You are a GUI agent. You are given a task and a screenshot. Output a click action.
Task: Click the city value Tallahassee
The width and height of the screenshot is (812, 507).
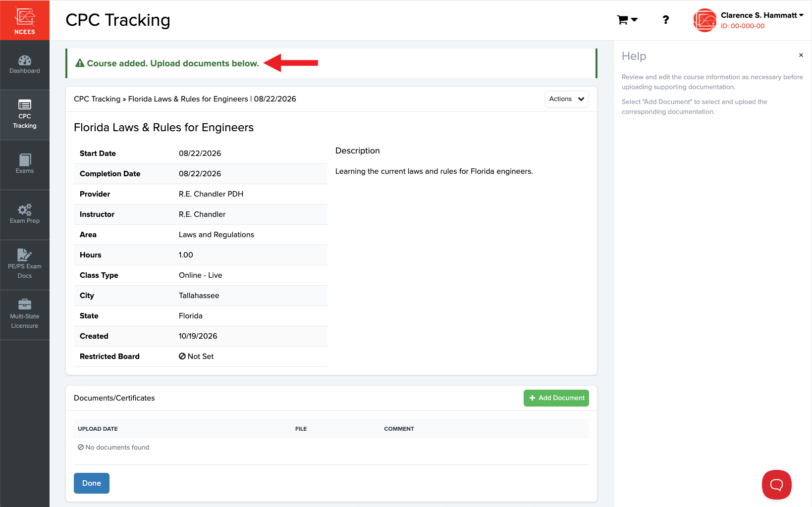(x=199, y=296)
